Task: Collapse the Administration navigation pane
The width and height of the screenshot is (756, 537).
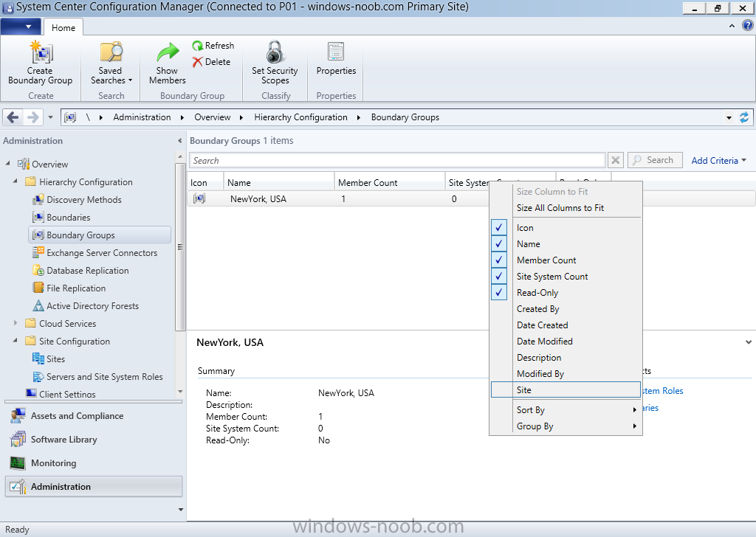Action: click(x=180, y=141)
